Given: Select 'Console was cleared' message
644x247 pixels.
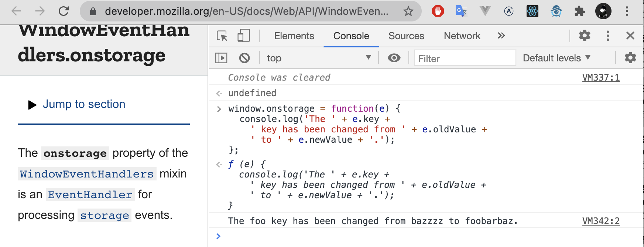Looking at the screenshot, I should tap(279, 78).
